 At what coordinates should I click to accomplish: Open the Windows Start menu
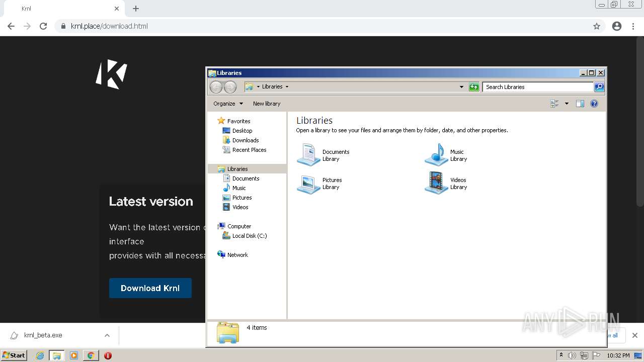click(x=14, y=355)
